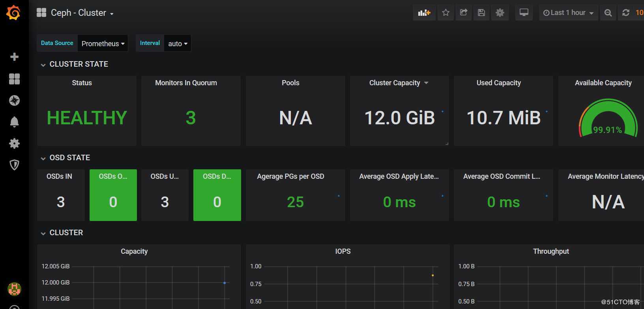Image resolution: width=644 pixels, height=309 pixels.
Task: Cycle view mode with monitor icon
Action: click(524, 13)
